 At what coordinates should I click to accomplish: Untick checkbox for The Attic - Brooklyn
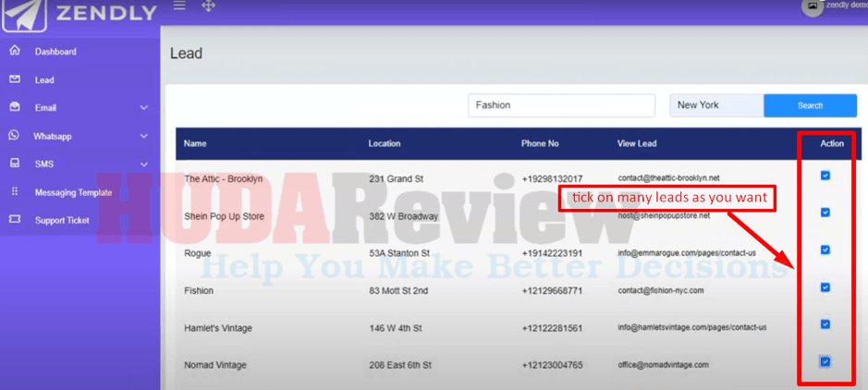pyautogui.click(x=825, y=176)
